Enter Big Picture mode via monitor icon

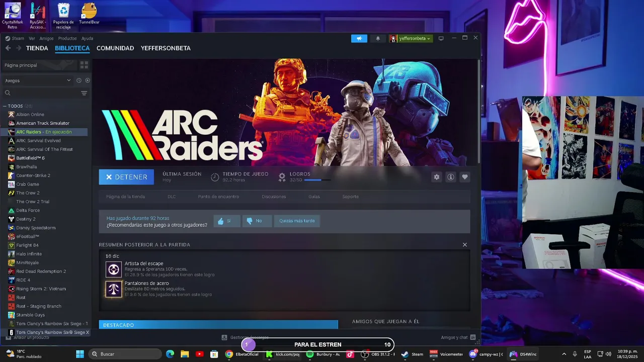tap(441, 38)
